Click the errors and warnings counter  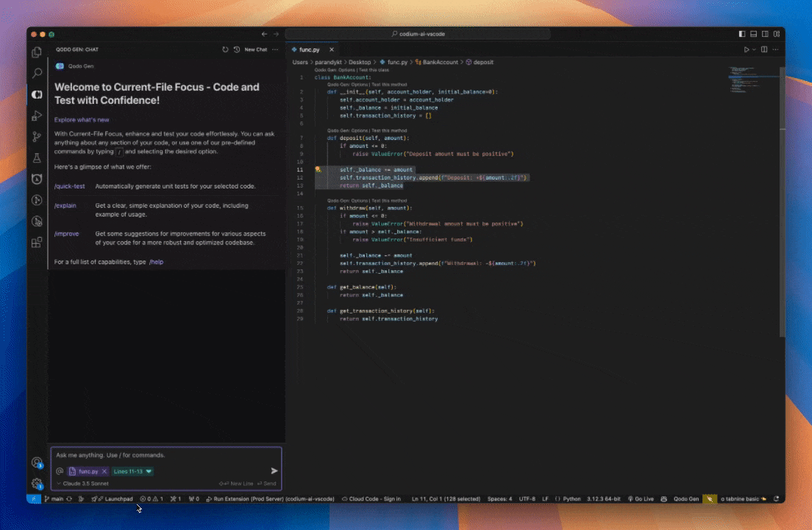(x=152, y=499)
